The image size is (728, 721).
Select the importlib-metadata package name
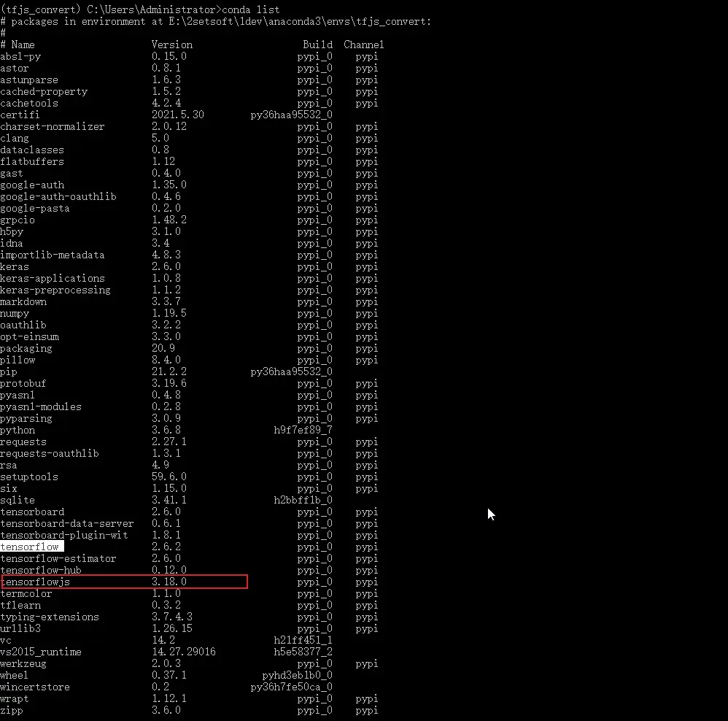click(x=53, y=255)
